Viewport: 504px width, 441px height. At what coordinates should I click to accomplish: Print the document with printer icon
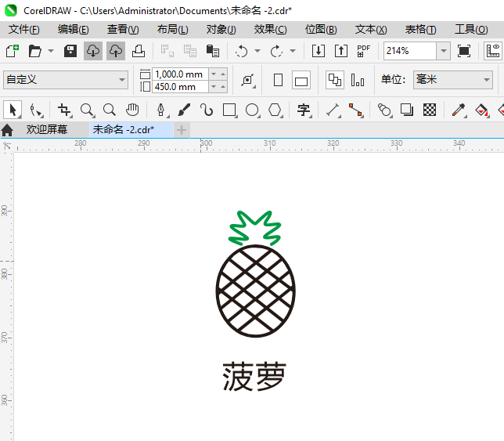click(139, 51)
